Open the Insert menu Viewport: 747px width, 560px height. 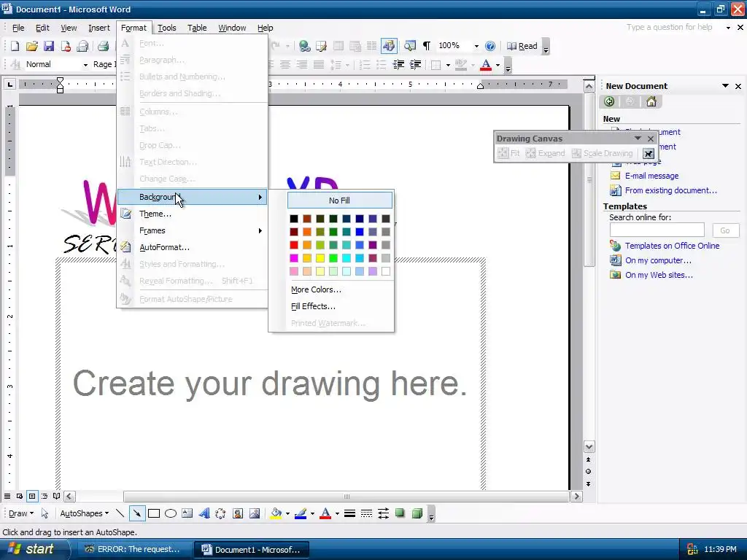pos(99,28)
